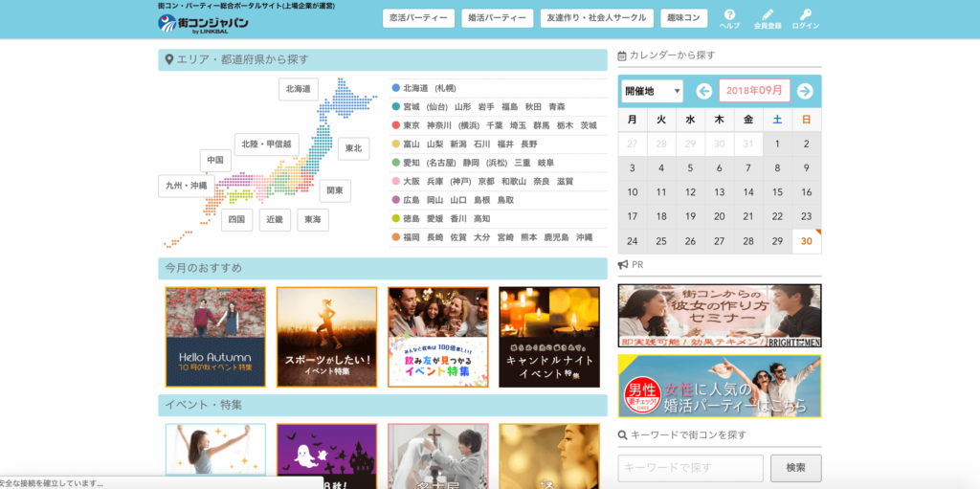Viewport: 980px width, 489px height.
Task: Open the 2018年09月 month selector
Action: click(x=754, y=91)
